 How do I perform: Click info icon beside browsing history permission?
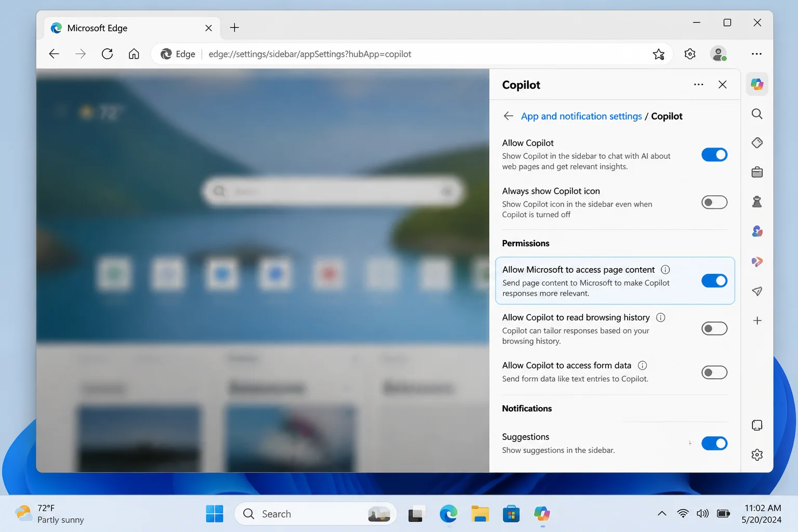tap(660, 317)
